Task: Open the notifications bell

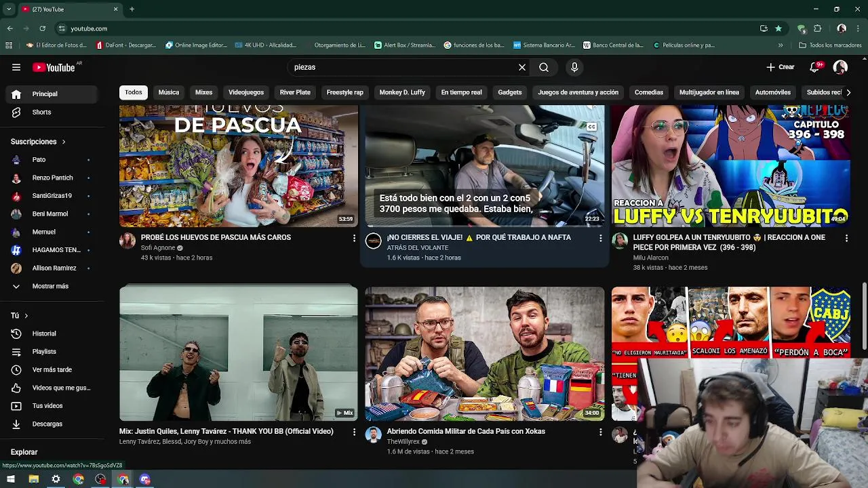Action: [816, 67]
